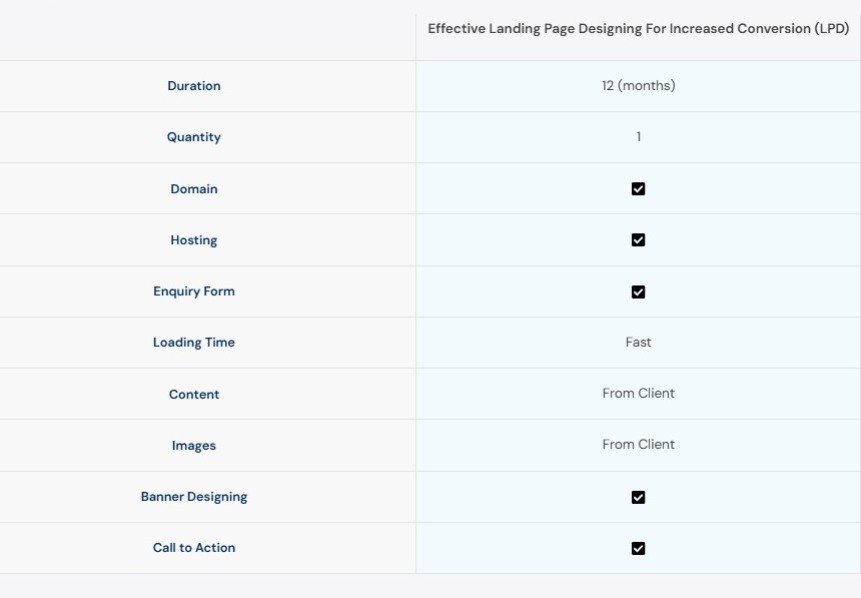Click "From Client" in the Content row
Viewport: 861px width, 598px height.
[x=638, y=393]
